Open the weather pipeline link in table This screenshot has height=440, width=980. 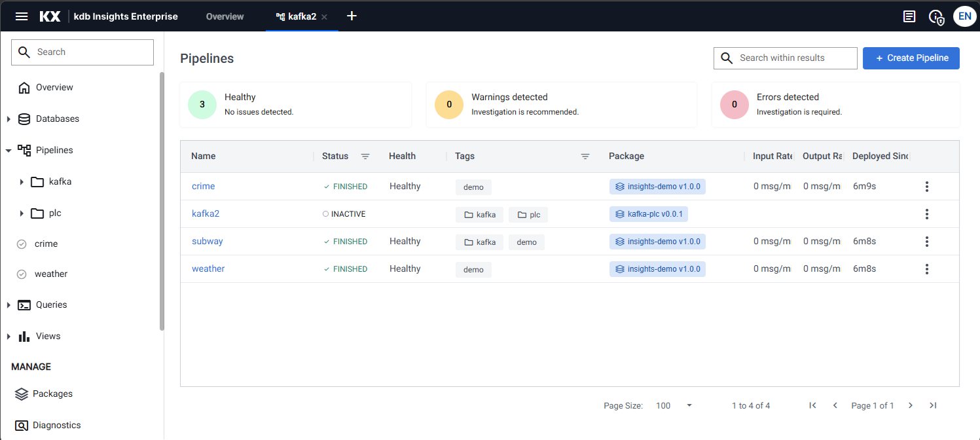coord(208,269)
